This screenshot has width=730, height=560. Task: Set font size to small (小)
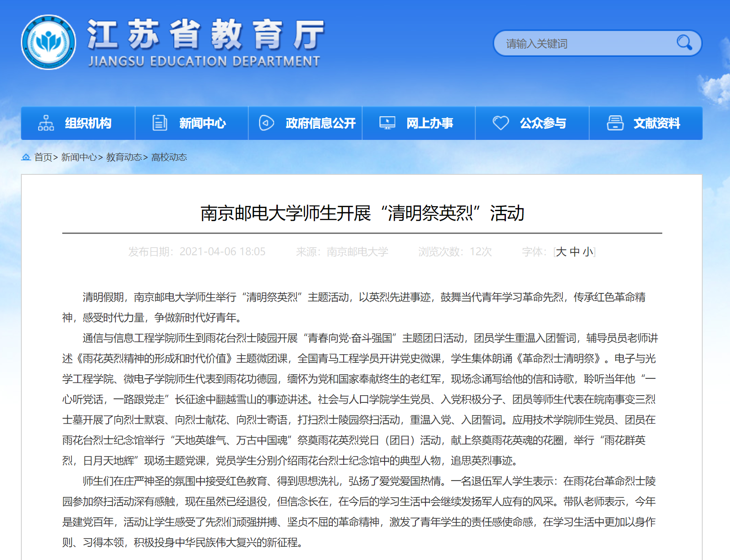[x=588, y=252]
